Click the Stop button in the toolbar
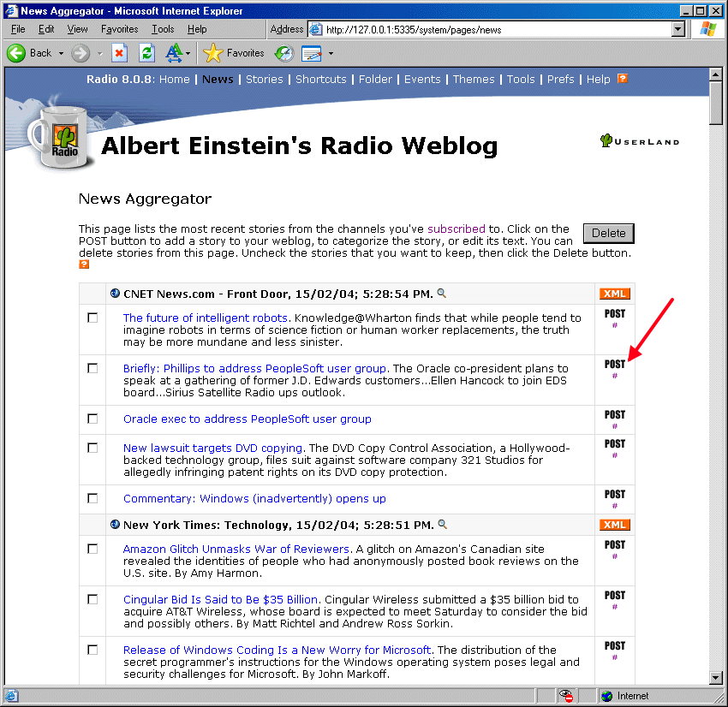 point(119,53)
